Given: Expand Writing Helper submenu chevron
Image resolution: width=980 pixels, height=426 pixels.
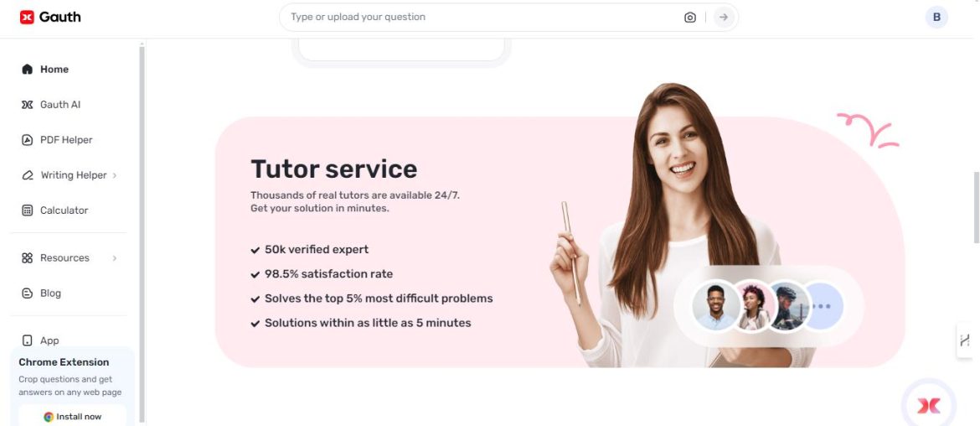Looking at the screenshot, I should point(115,176).
